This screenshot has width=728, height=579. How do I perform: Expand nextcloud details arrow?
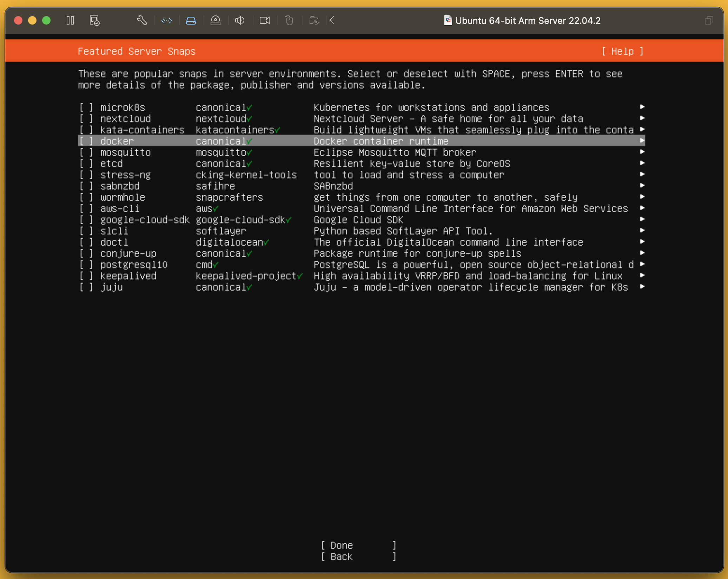642,118
